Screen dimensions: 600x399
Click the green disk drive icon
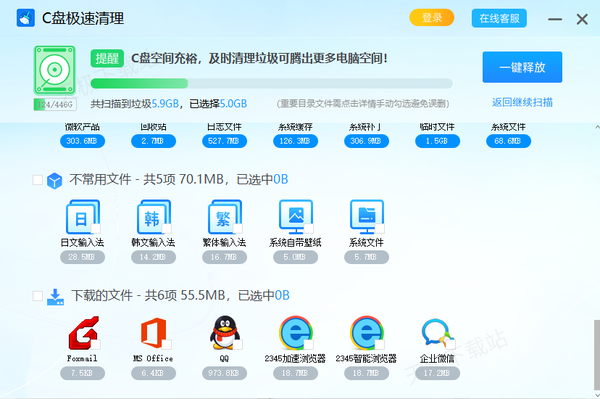55,70
